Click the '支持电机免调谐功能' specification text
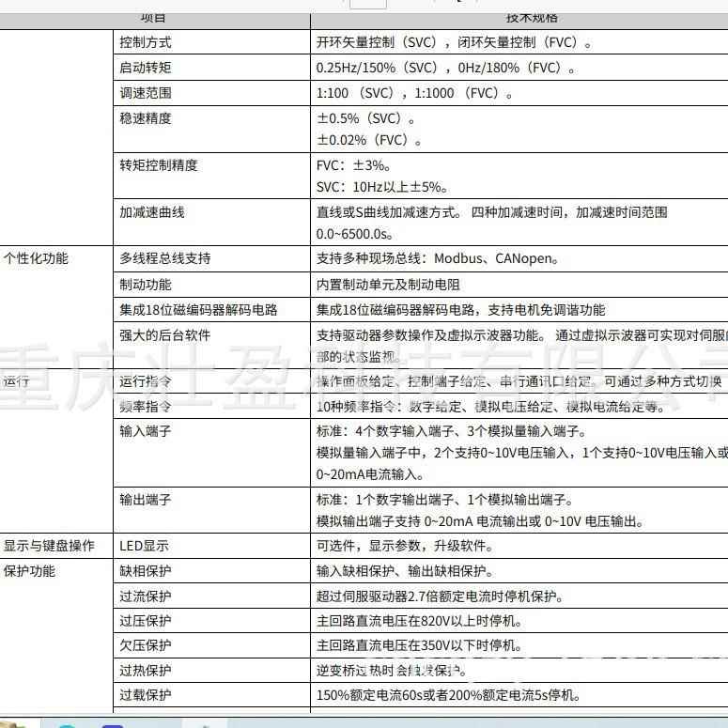Screen dimensions: 728x728 click(547, 310)
